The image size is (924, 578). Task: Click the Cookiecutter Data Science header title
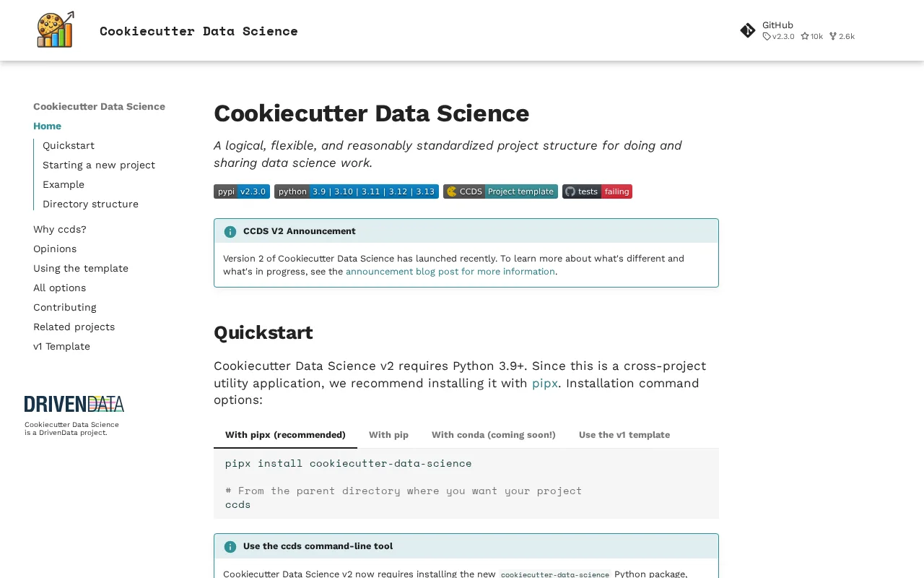199,30
